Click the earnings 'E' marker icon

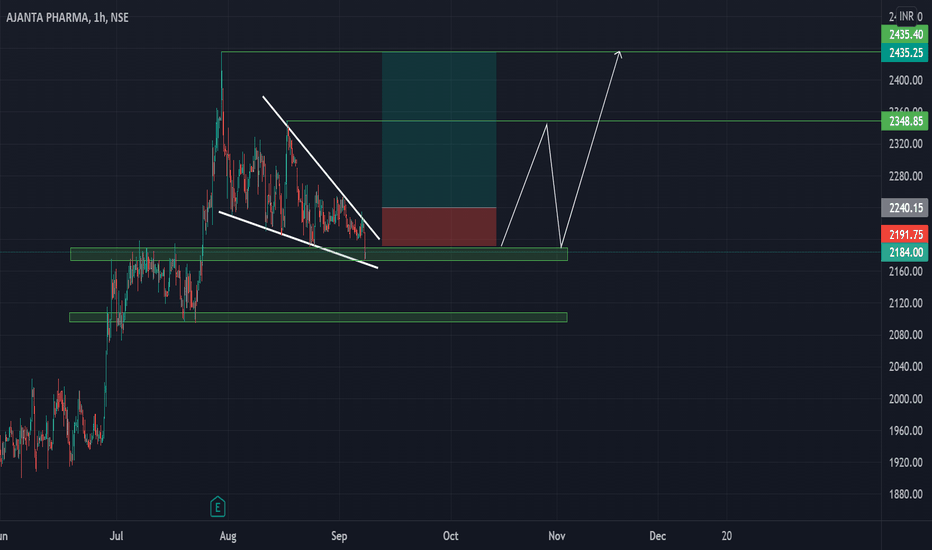coord(218,507)
